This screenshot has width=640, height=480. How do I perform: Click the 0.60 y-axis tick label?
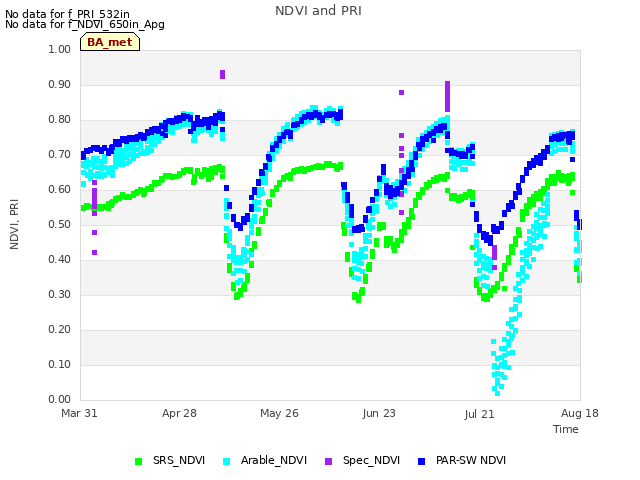(x=60, y=189)
